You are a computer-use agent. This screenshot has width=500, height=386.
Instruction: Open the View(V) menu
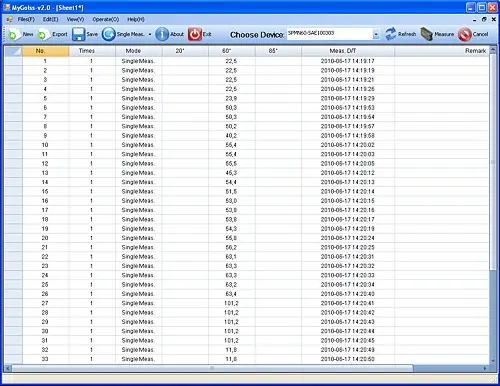75,19
